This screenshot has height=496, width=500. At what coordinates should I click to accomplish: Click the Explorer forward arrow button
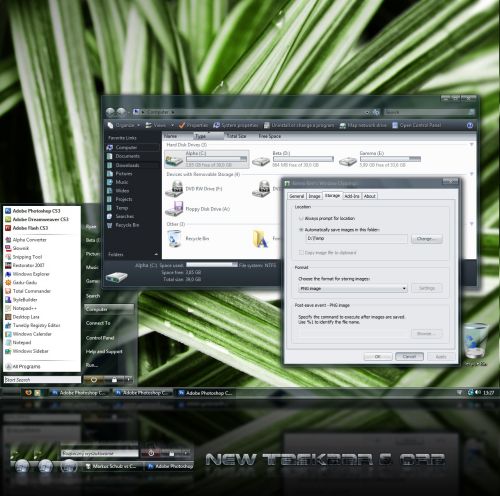point(121,112)
